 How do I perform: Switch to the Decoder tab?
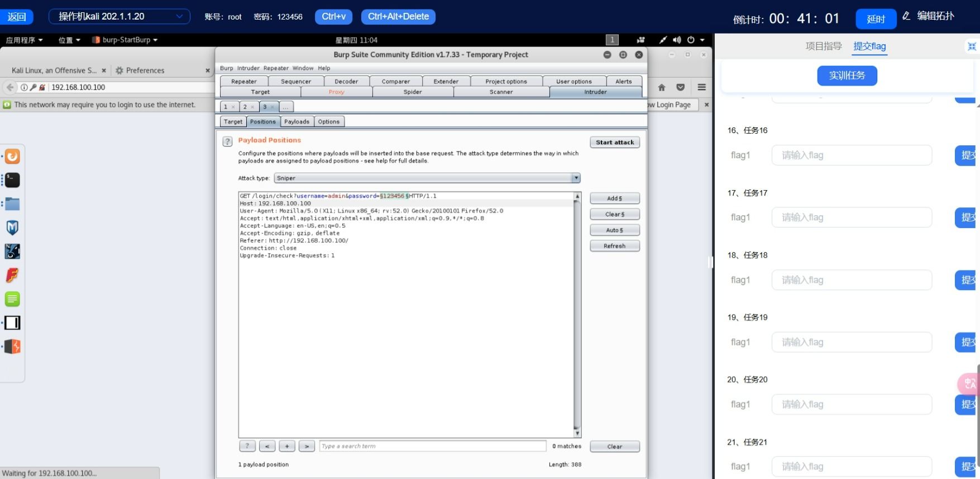pos(346,81)
